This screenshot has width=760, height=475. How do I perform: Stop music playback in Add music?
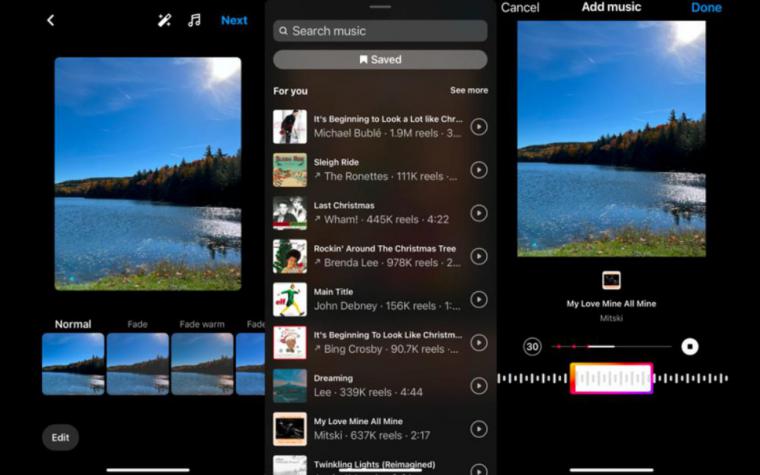tap(690, 347)
